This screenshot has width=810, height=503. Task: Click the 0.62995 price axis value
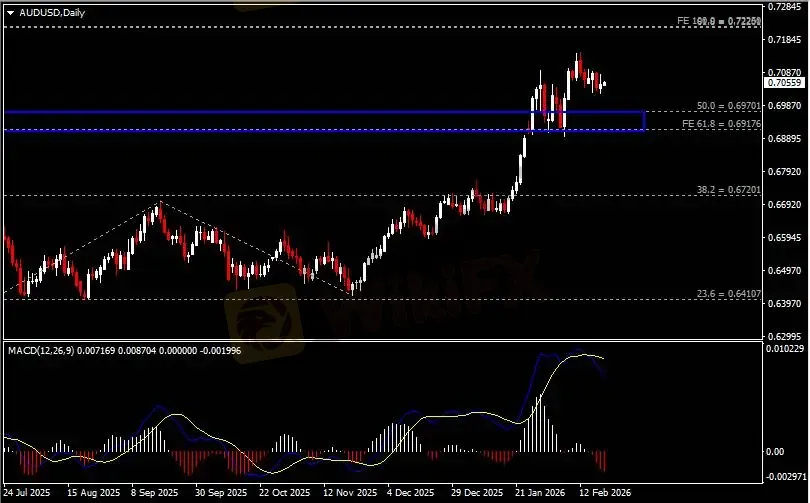784,336
